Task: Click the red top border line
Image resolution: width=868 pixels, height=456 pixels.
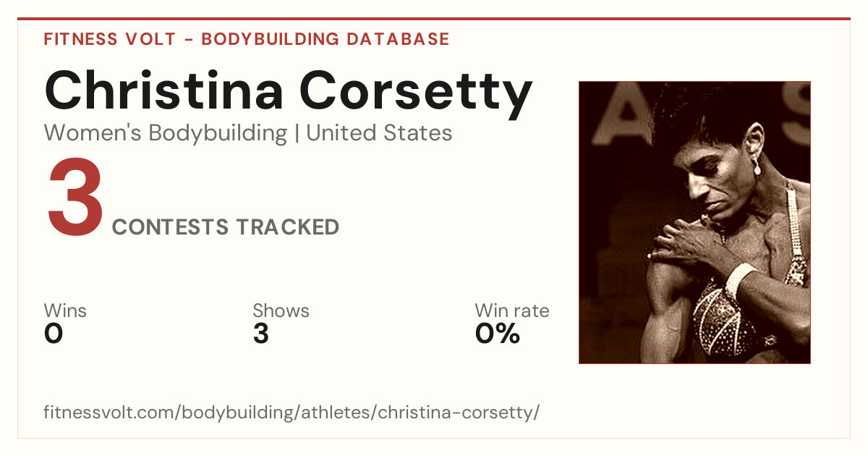Action: pyautogui.click(x=434, y=19)
